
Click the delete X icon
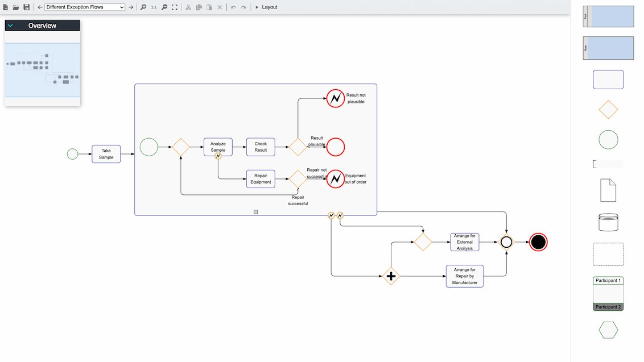coord(220,7)
